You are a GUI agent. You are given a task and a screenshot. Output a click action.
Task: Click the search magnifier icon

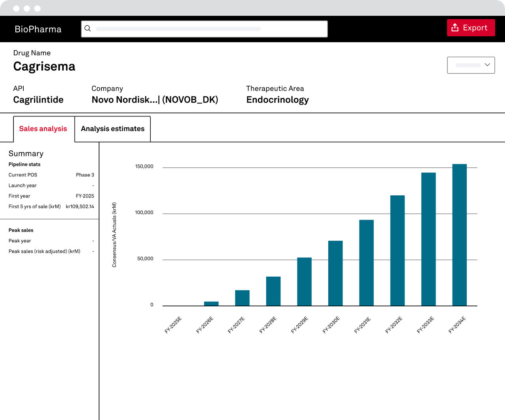coord(88,28)
